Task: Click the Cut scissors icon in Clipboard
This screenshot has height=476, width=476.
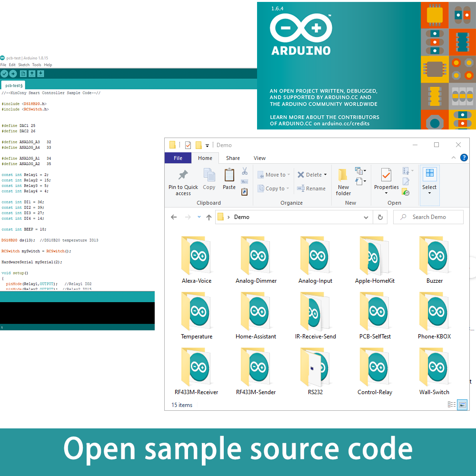Action: 245,171
